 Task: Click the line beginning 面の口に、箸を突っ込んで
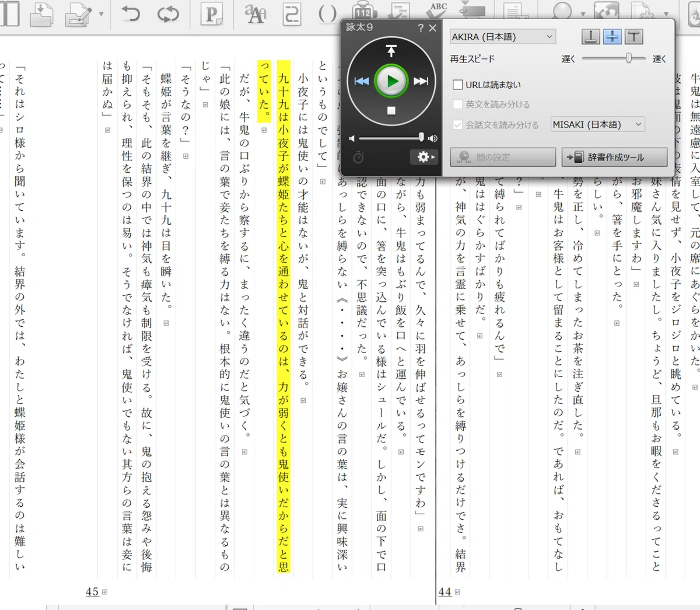[381, 374]
